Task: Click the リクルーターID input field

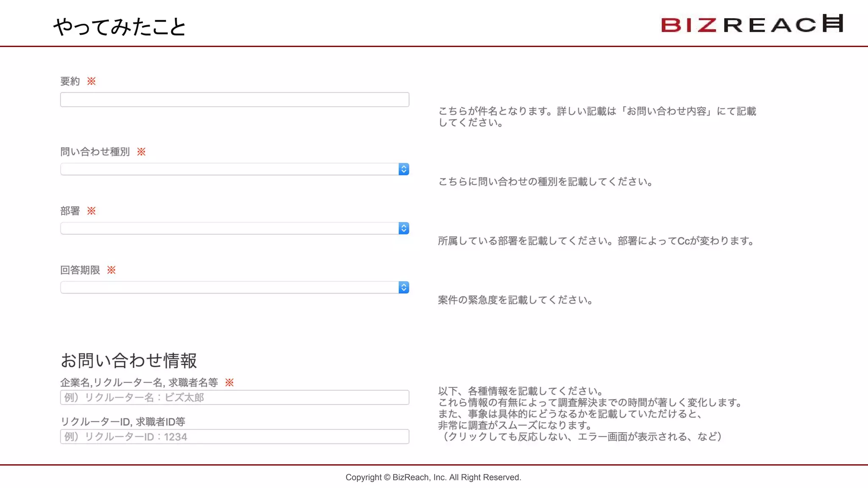Action: pos(234,437)
